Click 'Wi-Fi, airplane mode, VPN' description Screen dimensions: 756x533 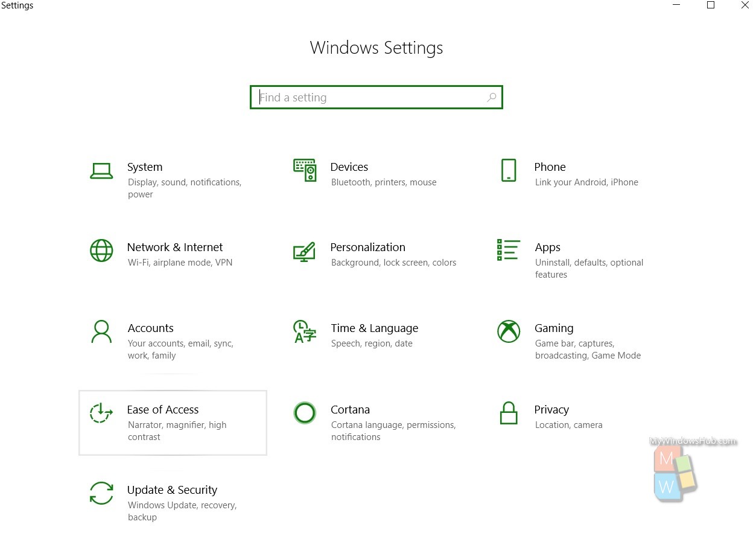pos(180,263)
